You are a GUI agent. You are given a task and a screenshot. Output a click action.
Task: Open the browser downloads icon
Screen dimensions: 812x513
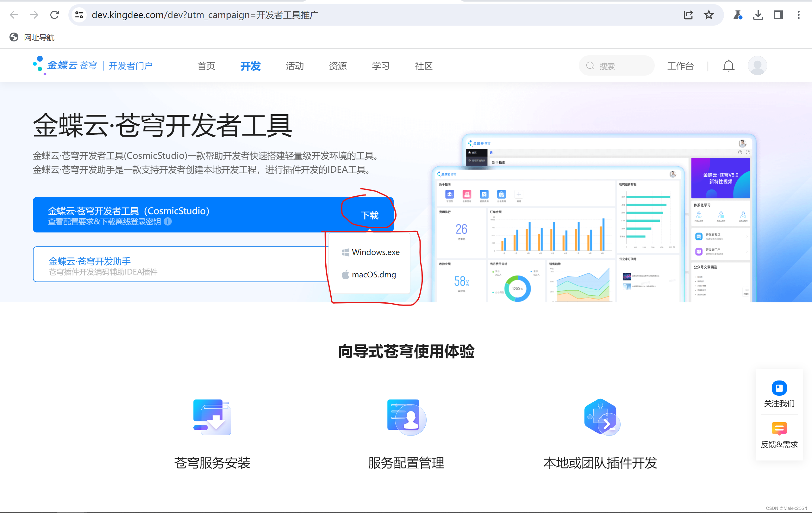coord(758,15)
